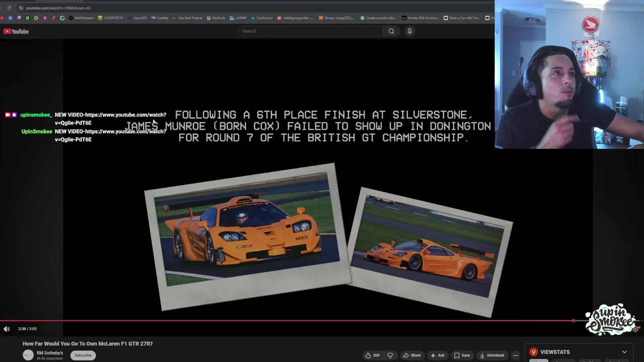
Task: Open the RM Sotheby's channel avatar
Action: 28,355
